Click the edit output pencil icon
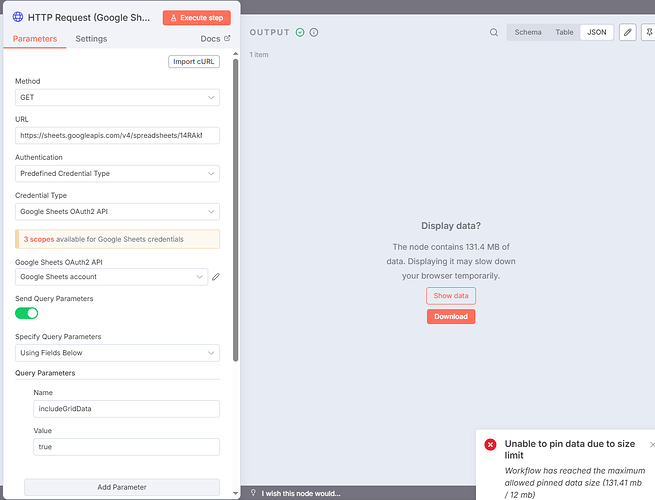This screenshot has width=655, height=500. [627, 32]
